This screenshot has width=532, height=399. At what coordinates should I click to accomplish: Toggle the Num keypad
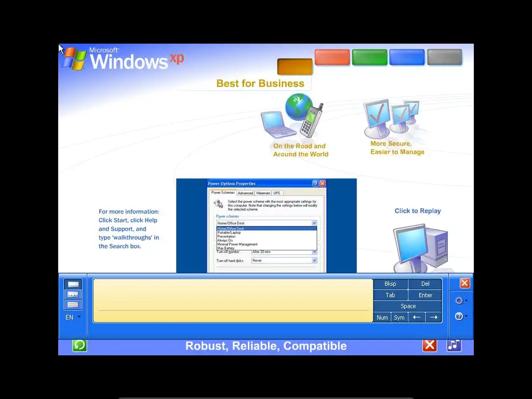[382, 317]
